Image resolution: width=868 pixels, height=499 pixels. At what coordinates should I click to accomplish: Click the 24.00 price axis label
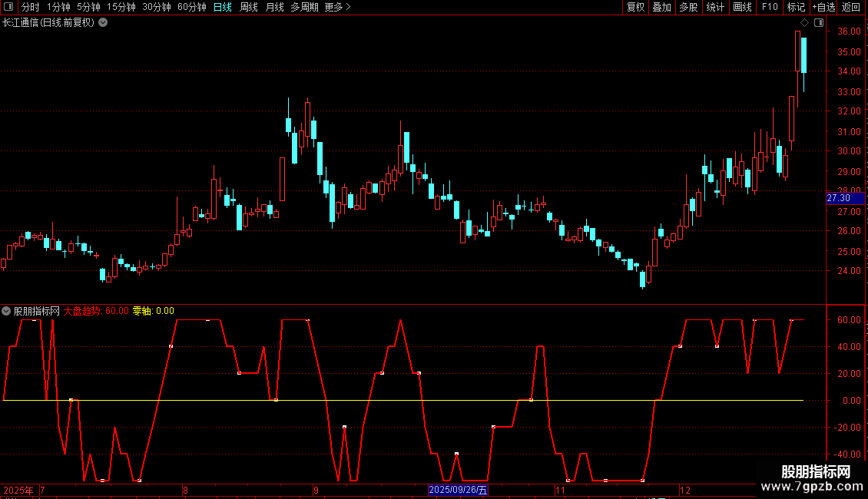click(849, 271)
